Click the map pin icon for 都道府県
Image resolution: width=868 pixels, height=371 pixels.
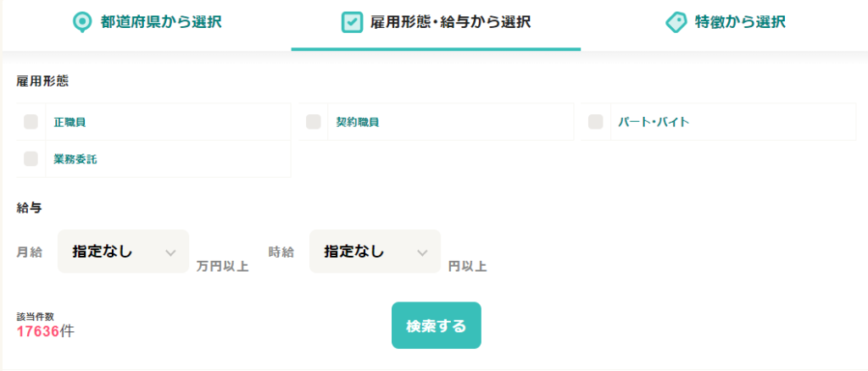pos(82,23)
